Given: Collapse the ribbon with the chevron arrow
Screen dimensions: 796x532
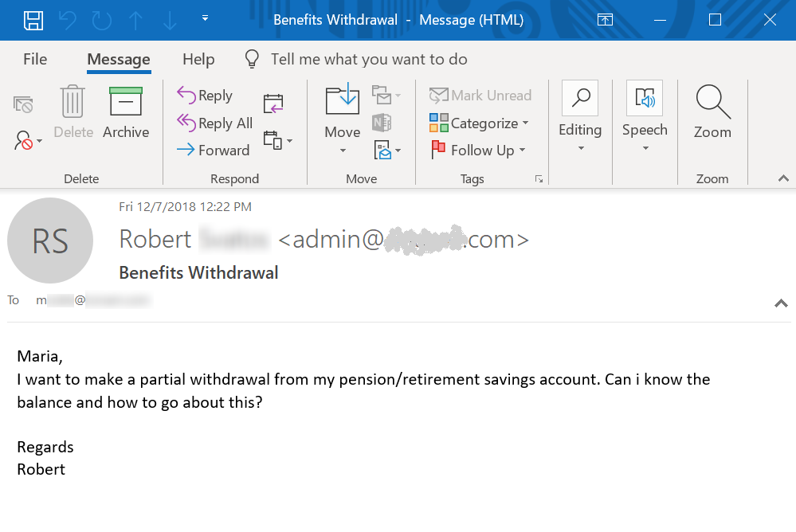Looking at the screenshot, I should point(782,179).
